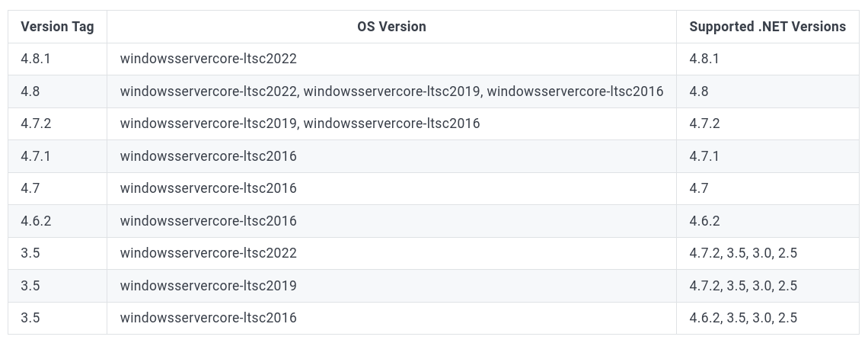Click the Version Tag column header
The height and width of the screenshot is (343, 868).
pyautogui.click(x=57, y=27)
